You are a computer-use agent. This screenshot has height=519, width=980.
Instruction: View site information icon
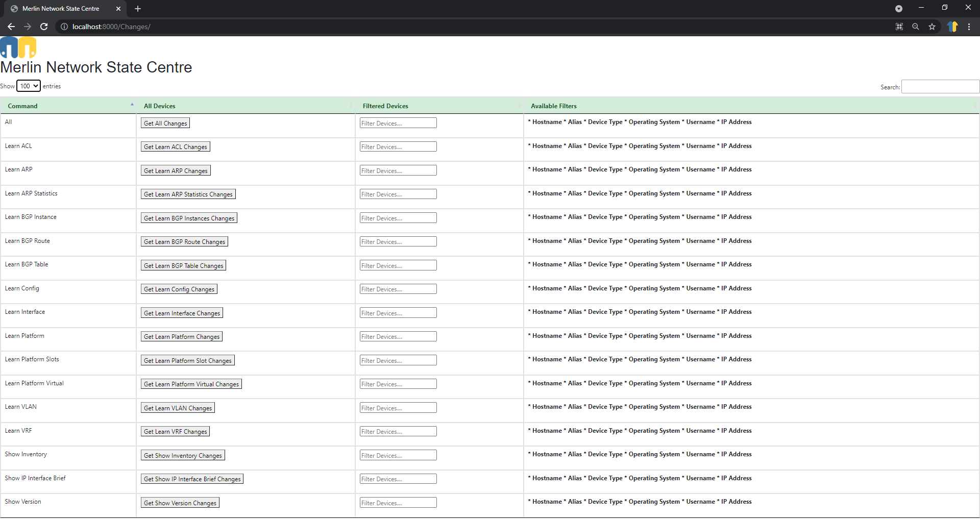point(64,27)
